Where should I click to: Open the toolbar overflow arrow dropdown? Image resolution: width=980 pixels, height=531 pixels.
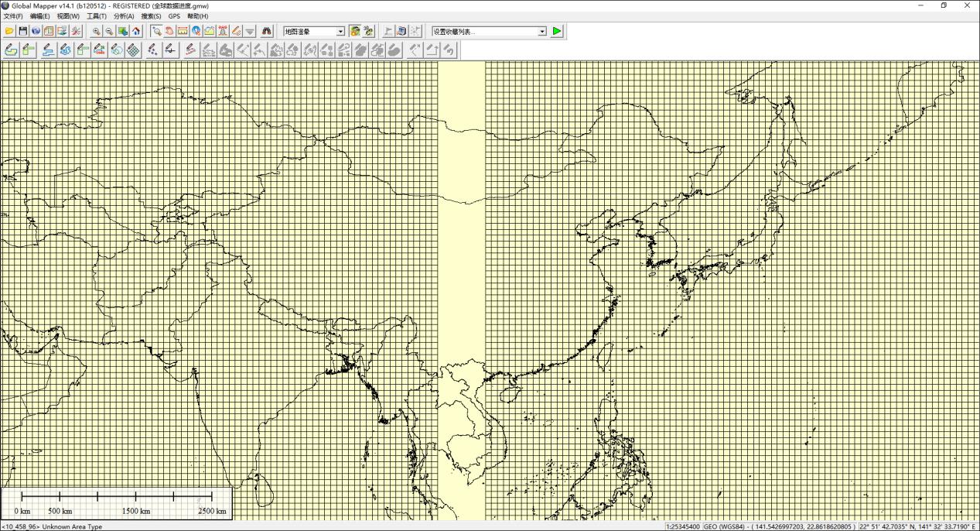click(x=250, y=31)
